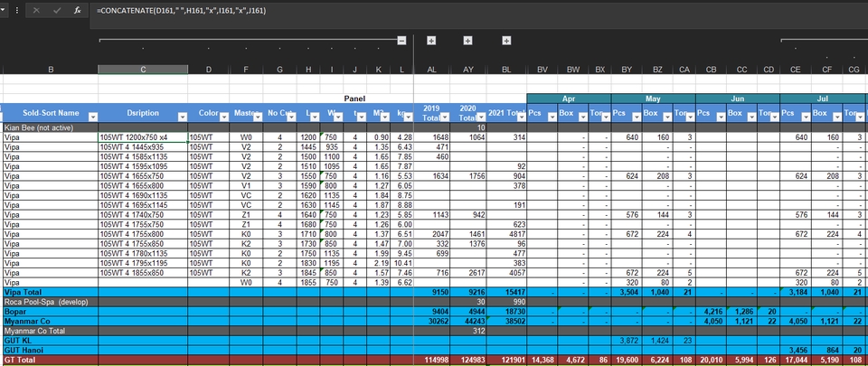Select the 'GUT Hanoi' row label
The image size is (868, 366).
click(51, 350)
